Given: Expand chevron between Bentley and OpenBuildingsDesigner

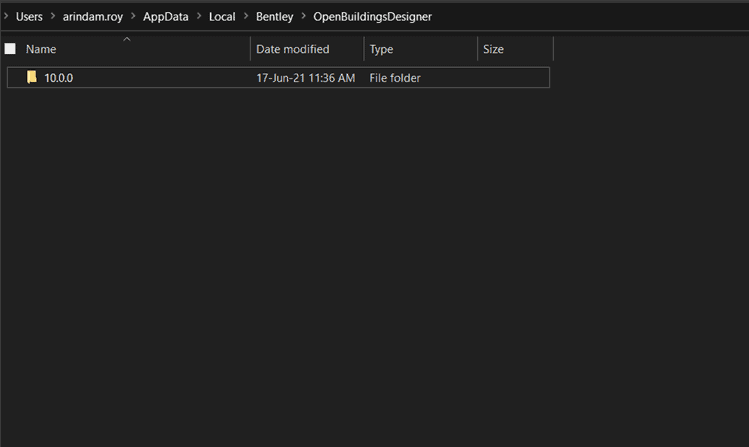Looking at the screenshot, I should coord(303,17).
